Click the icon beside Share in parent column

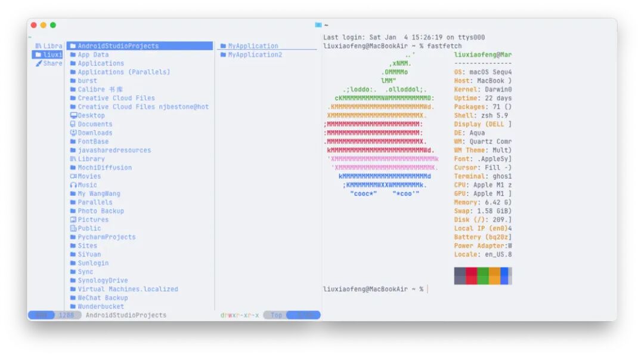(x=39, y=63)
